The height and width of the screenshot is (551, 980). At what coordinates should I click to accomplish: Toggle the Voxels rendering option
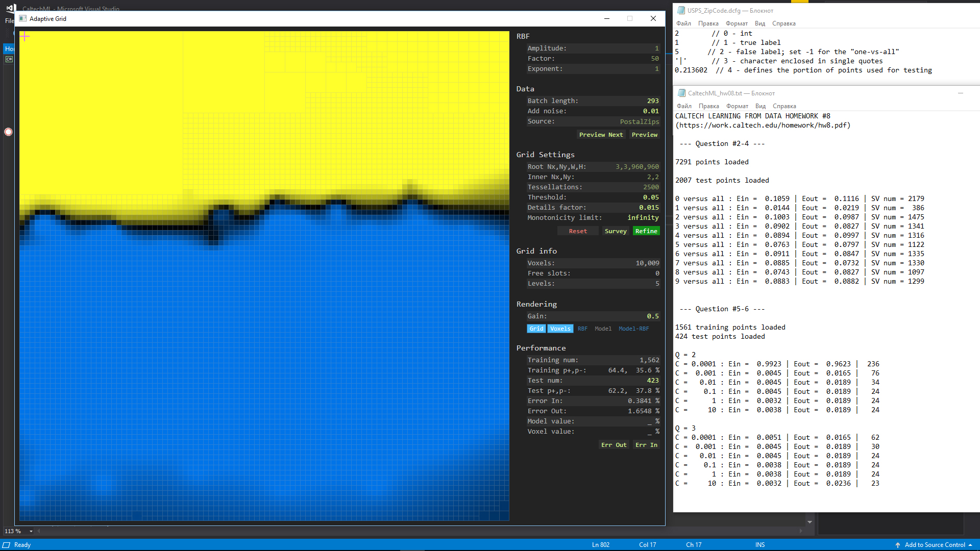(560, 329)
